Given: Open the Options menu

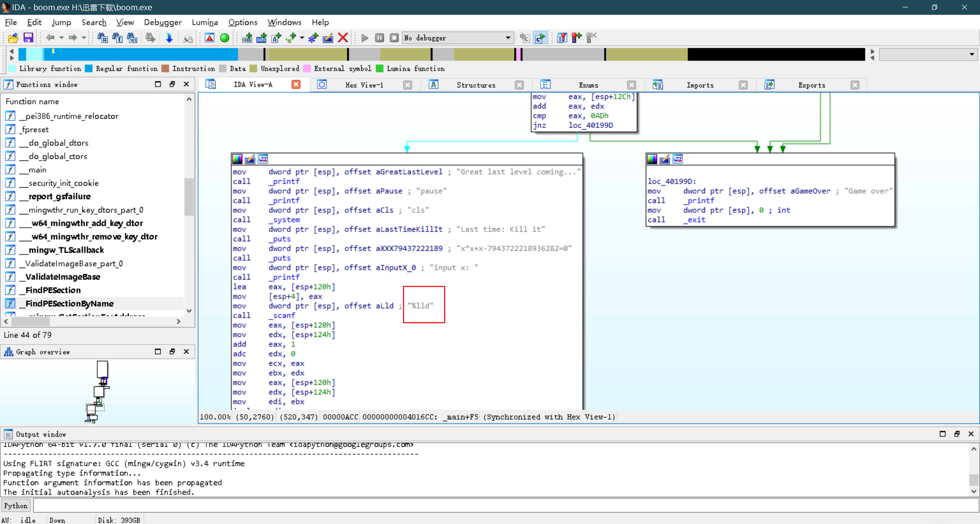Looking at the screenshot, I should (x=243, y=22).
